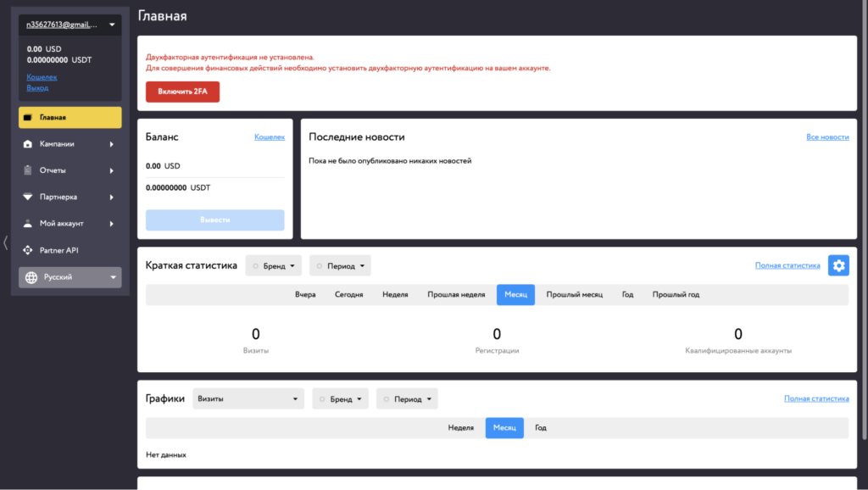
Task: Select the Вчера statistics tab
Action: [x=305, y=294]
